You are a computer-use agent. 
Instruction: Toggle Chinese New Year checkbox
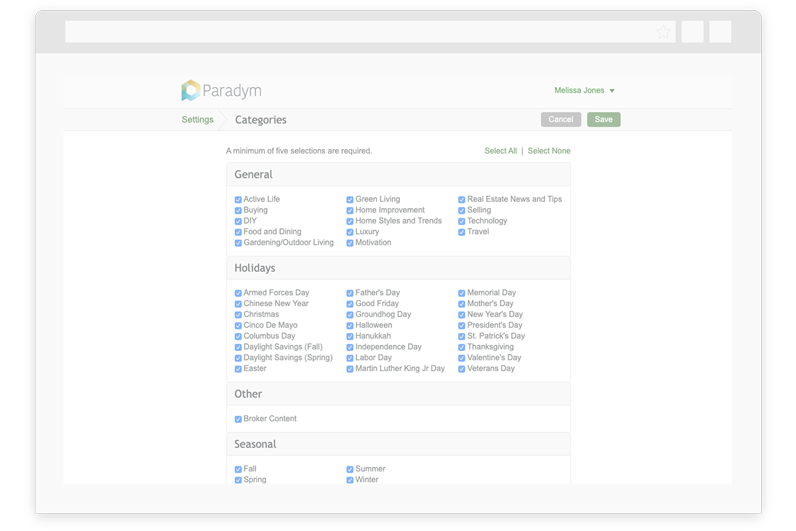pyautogui.click(x=238, y=304)
